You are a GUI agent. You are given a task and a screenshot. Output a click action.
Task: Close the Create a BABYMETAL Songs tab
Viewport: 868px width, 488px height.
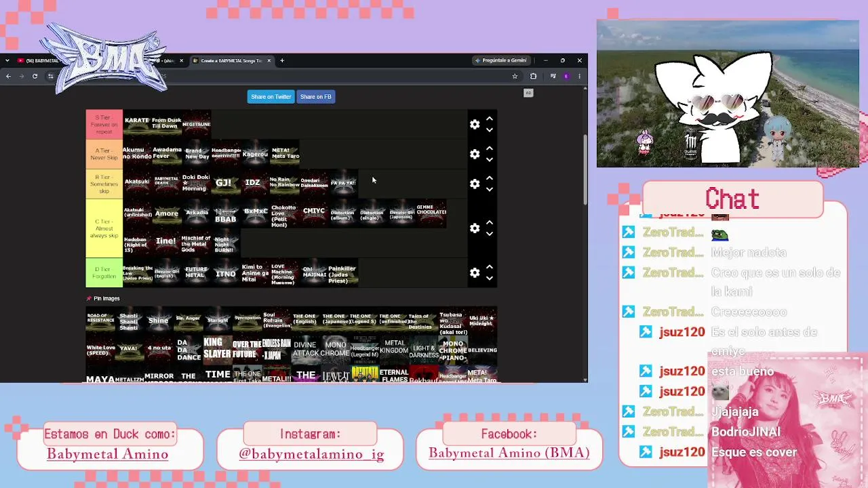(269, 60)
